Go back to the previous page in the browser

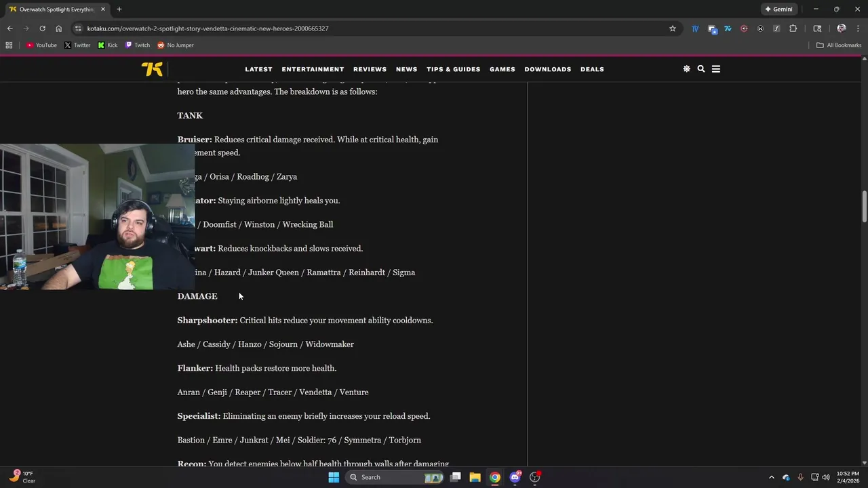tap(9, 28)
